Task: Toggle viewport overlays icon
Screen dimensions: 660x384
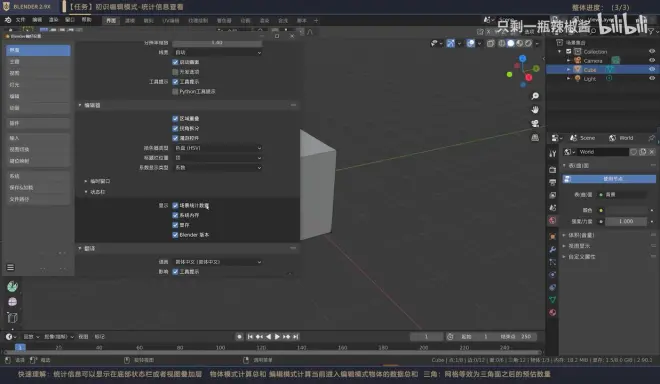Action: pos(471,43)
